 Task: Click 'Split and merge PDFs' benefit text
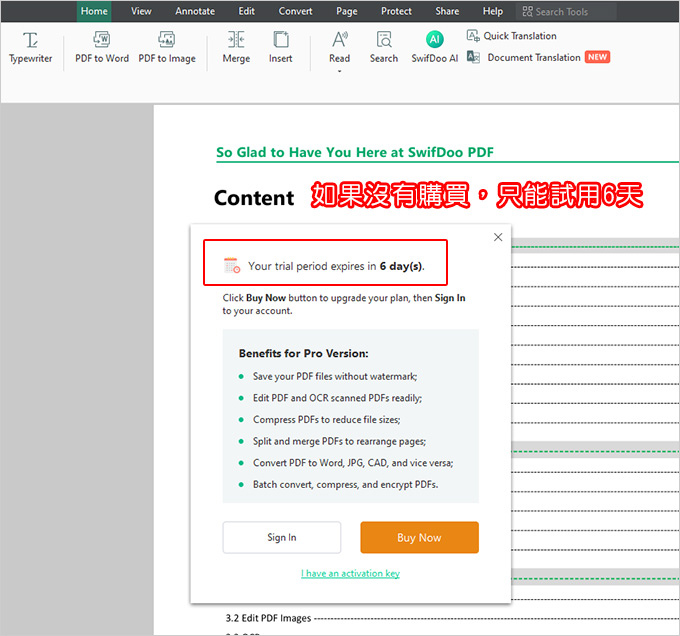pos(339,441)
